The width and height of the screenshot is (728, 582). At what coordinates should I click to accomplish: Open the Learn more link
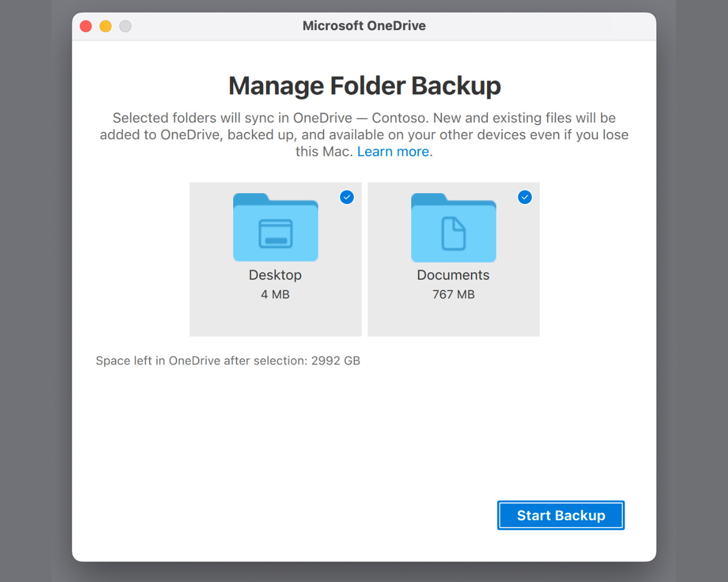(x=393, y=152)
